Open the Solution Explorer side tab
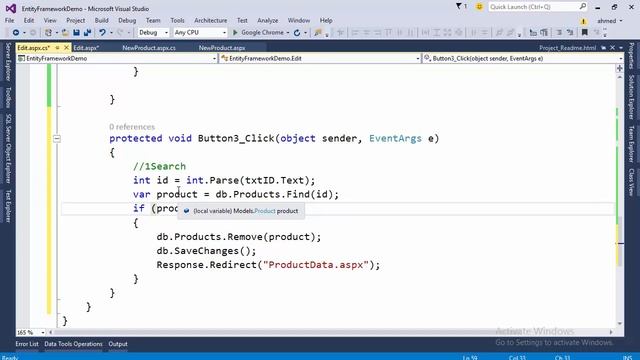640x360 pixels. tap(631, 97)
